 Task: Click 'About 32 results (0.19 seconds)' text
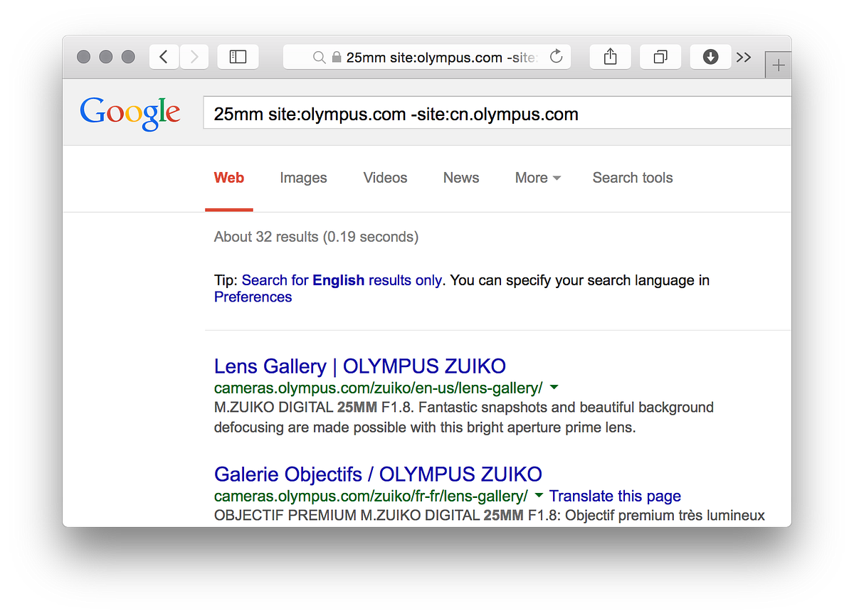click(x=316, y=237)
